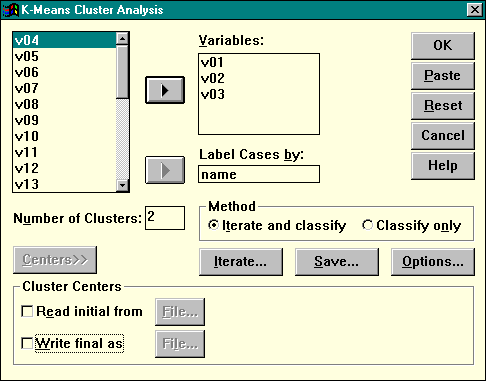The width and height of the screenshot is (486, 381).
Task: Click the Number of Clusters input field
Action: (165, 218)
